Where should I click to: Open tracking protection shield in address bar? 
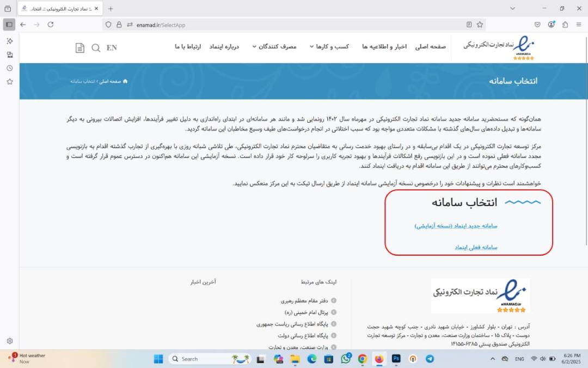coord(108,25)
